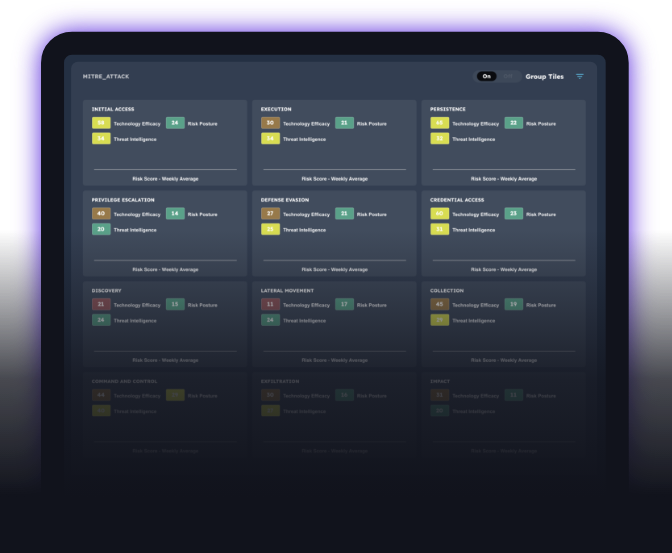The width and height of the screenshot is (672, 553).
Task: Switch Group Tiles toggle to Off
Action: 508,76
